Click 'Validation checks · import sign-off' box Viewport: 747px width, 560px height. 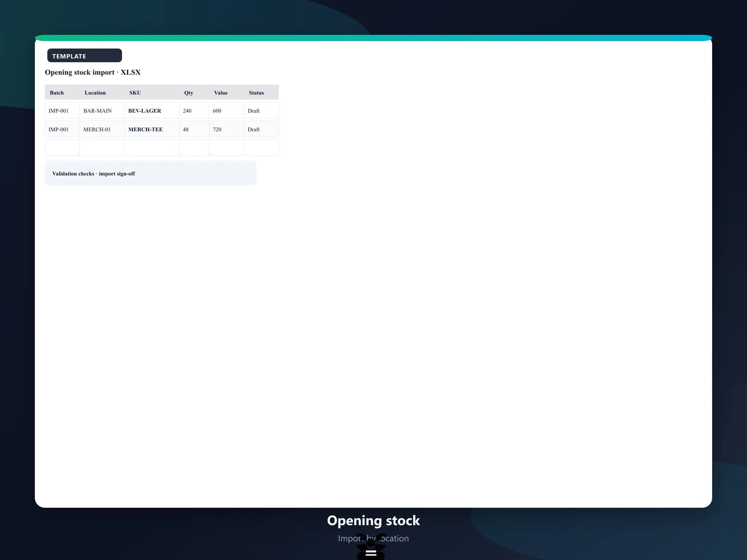(151, 173)
